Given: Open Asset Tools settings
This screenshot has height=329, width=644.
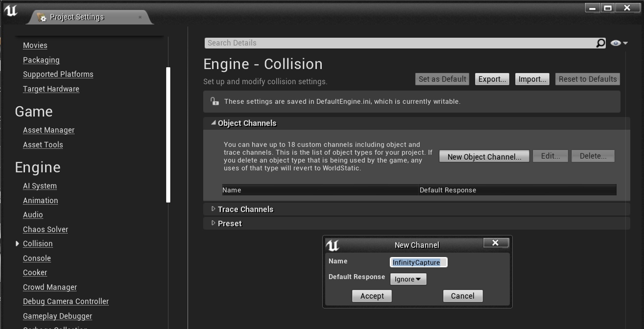Looking at the screenshot, I should point(43,145).
